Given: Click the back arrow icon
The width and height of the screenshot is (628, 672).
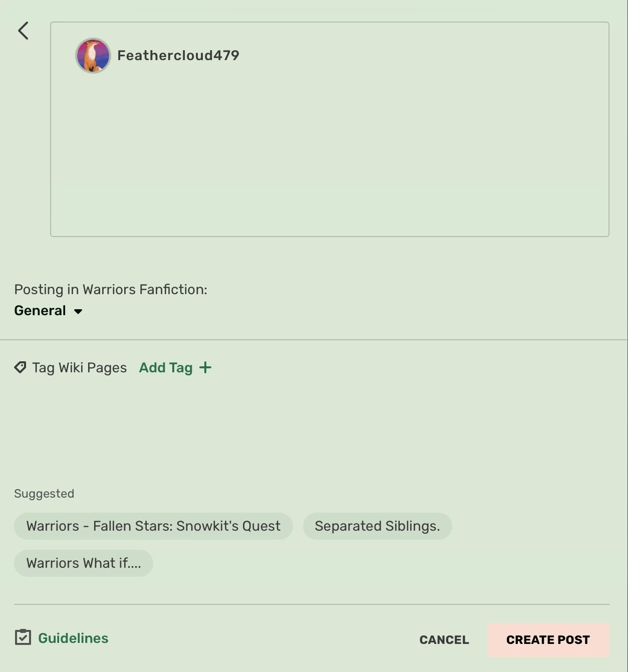Looking at the screenshot, I should 23,31.
